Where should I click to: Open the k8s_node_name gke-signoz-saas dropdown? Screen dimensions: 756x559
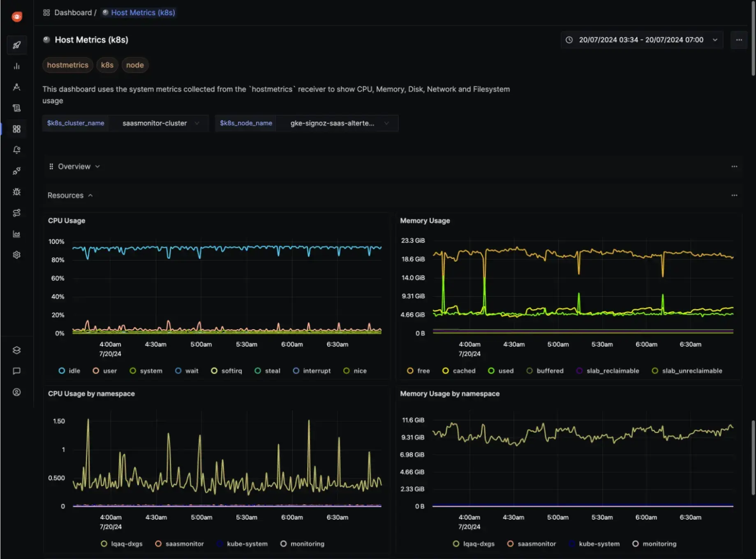click(338, 123)
